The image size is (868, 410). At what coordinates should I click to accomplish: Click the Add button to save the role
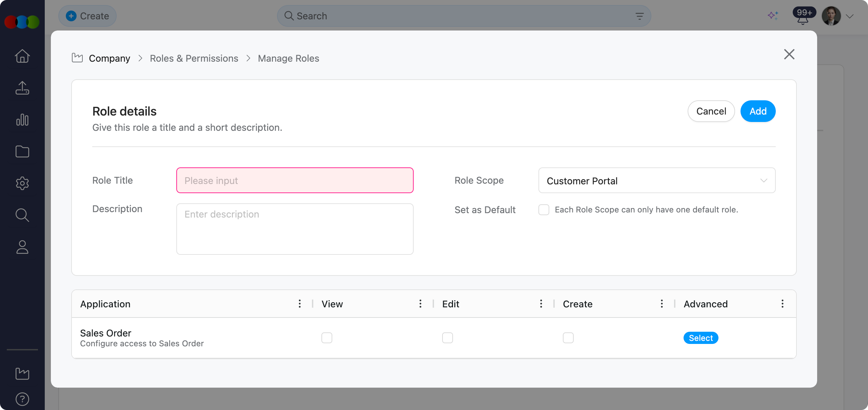758,111
